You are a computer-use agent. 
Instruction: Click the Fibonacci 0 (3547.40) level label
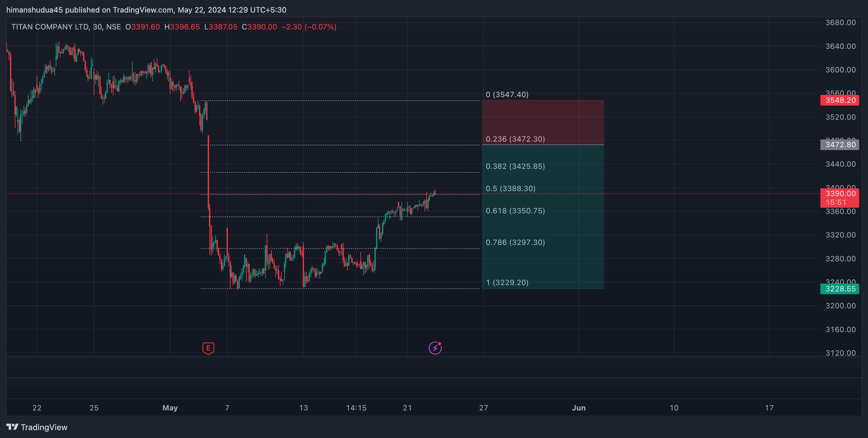point(507,94)
